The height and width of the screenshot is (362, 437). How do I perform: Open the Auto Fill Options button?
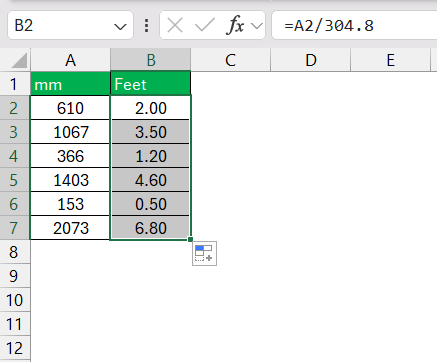[x=204, y=253]
